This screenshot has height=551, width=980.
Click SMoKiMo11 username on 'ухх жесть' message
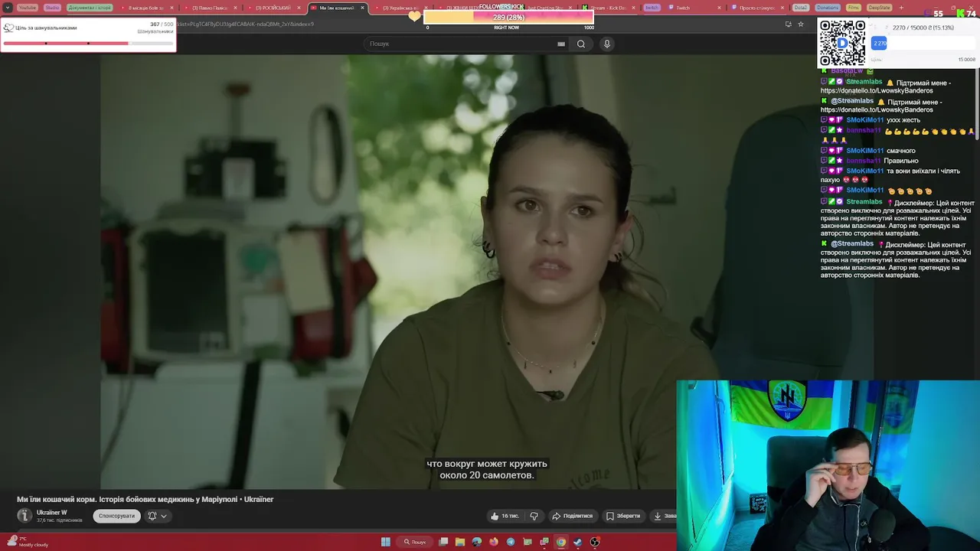tap(865, 120)
